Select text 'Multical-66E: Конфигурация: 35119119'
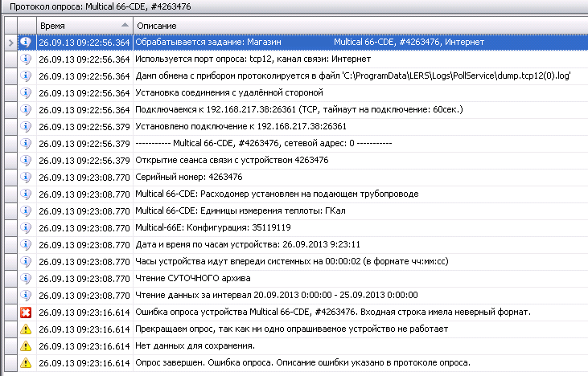588x376 pixels. 213,227
